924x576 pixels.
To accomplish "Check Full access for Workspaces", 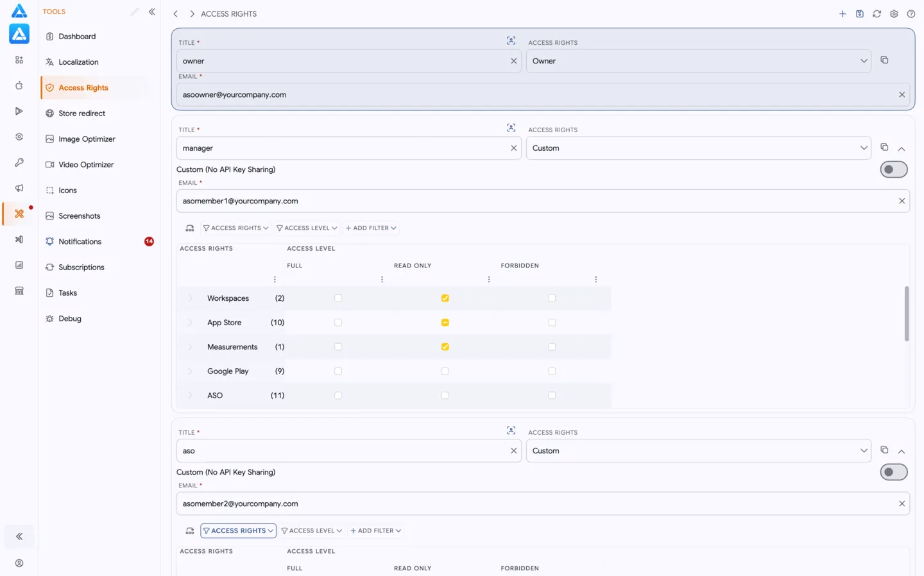I will click(338, 298).
